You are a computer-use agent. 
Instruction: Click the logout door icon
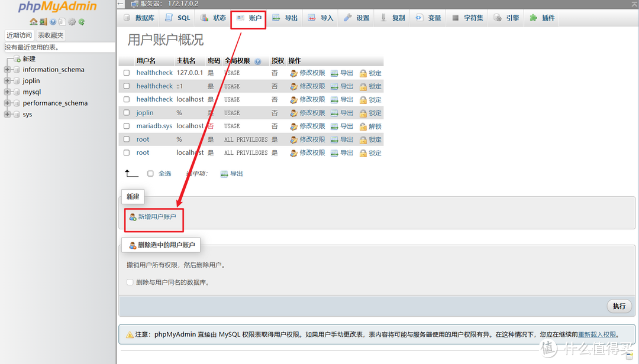click(x=43, y=22)
